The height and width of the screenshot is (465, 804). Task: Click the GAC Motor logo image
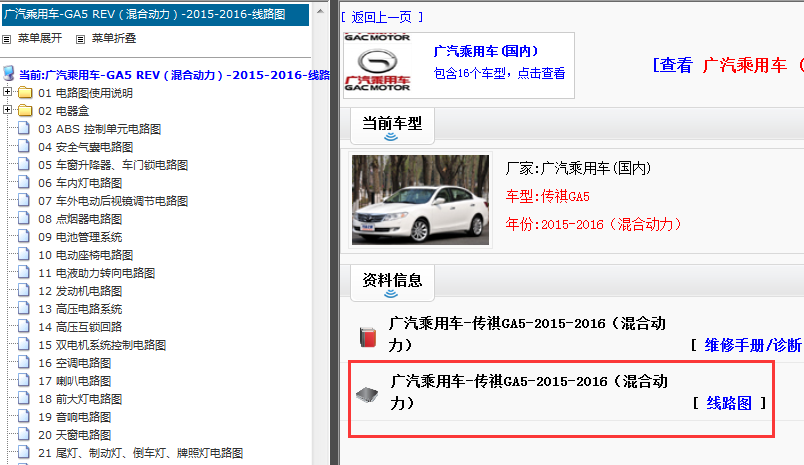[x=377, y=63]
